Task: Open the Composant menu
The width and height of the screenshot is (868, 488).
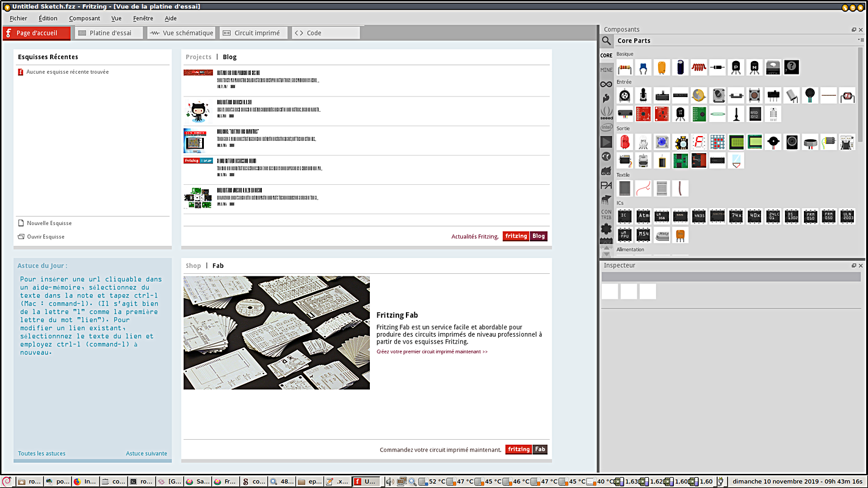Action: 84,18
